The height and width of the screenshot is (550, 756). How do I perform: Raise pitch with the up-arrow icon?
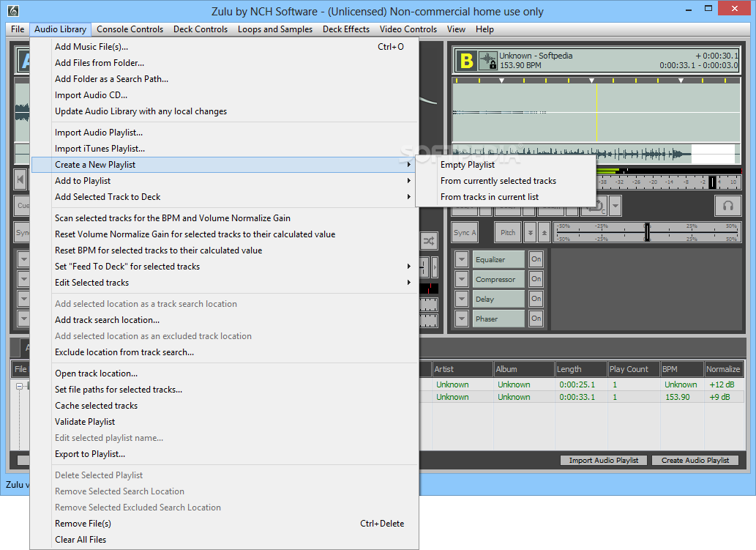click(544, 233)
